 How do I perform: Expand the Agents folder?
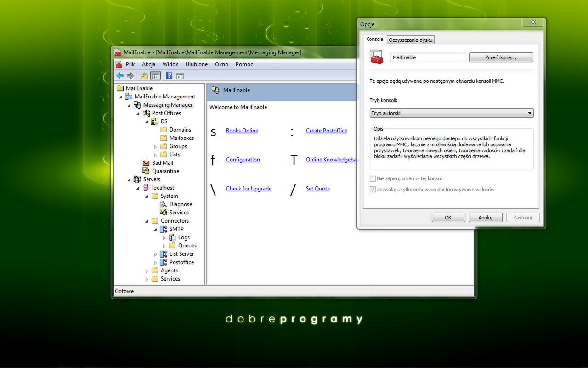(147, 271)
